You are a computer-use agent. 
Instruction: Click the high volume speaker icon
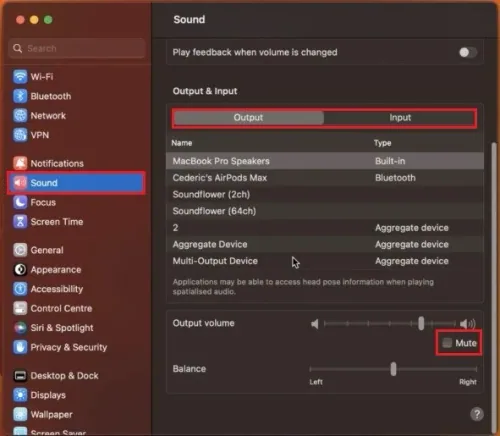[468, 324]
